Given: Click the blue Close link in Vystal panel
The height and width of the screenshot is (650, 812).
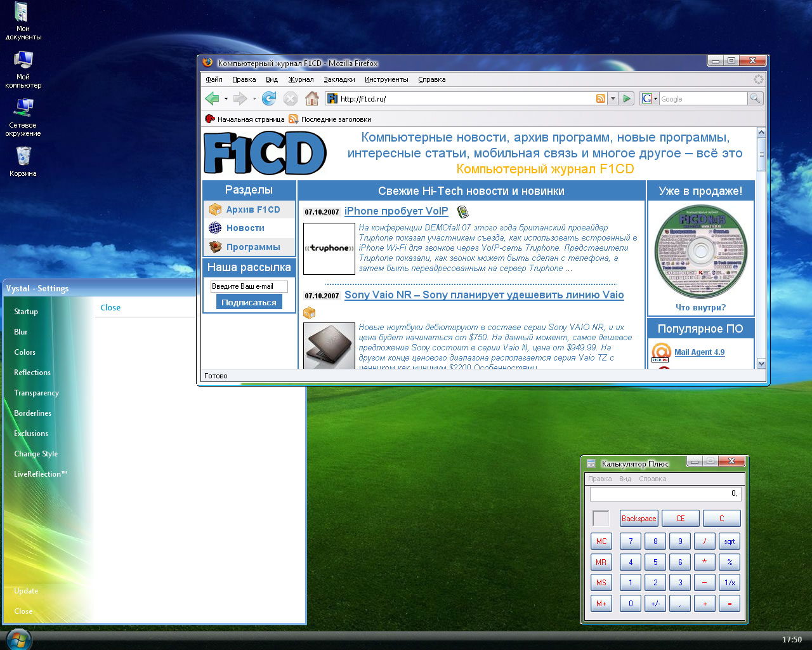Looking at the screenshot, I should (110, 308).
